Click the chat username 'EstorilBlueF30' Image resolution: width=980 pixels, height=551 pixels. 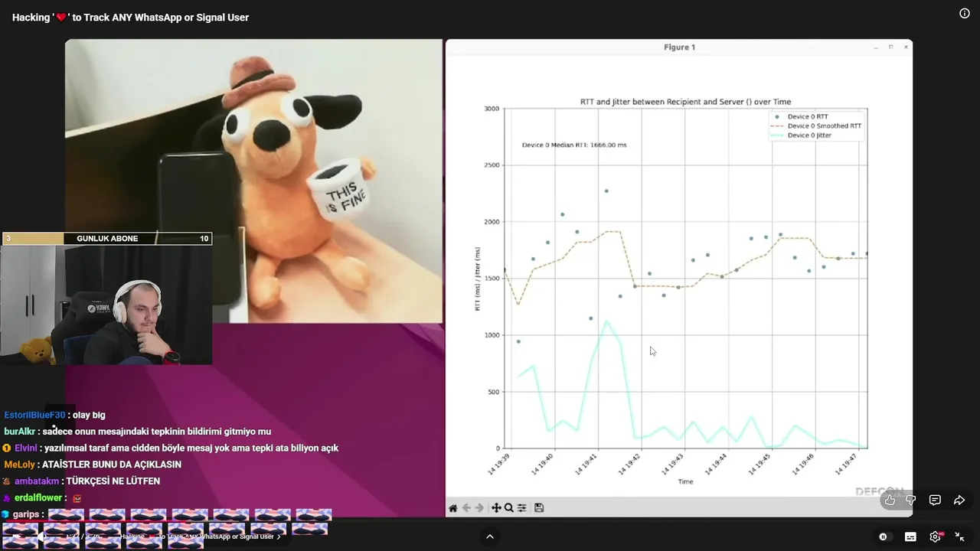pyautogui.click(x=35, y=415)
